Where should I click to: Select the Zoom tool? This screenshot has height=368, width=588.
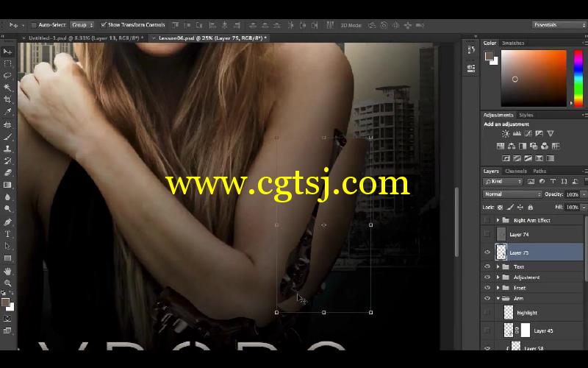pos(7,283)
